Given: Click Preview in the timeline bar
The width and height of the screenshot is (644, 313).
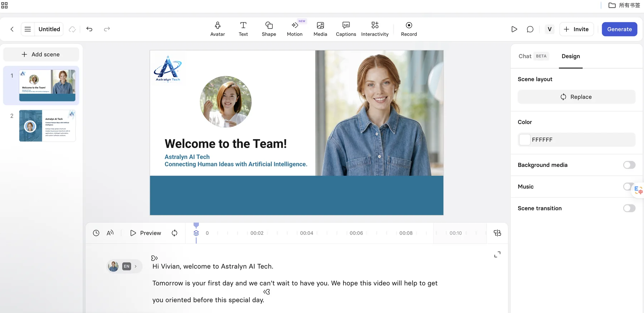Looking at the screenshot, I should (x=146, y=233).
